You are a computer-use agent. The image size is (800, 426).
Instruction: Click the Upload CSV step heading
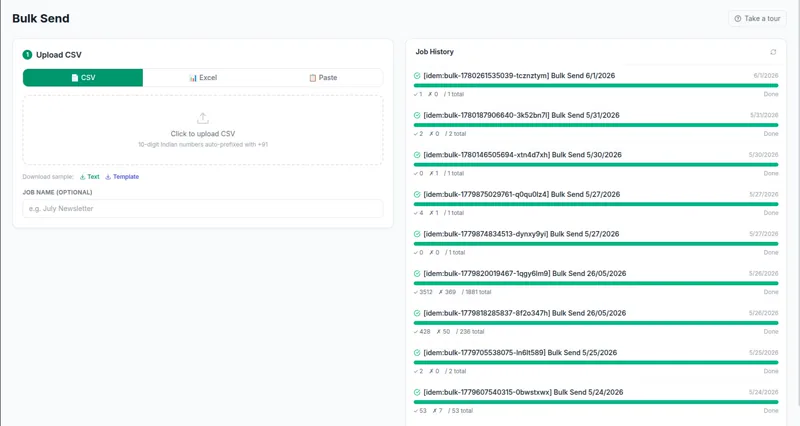(59, 55)
